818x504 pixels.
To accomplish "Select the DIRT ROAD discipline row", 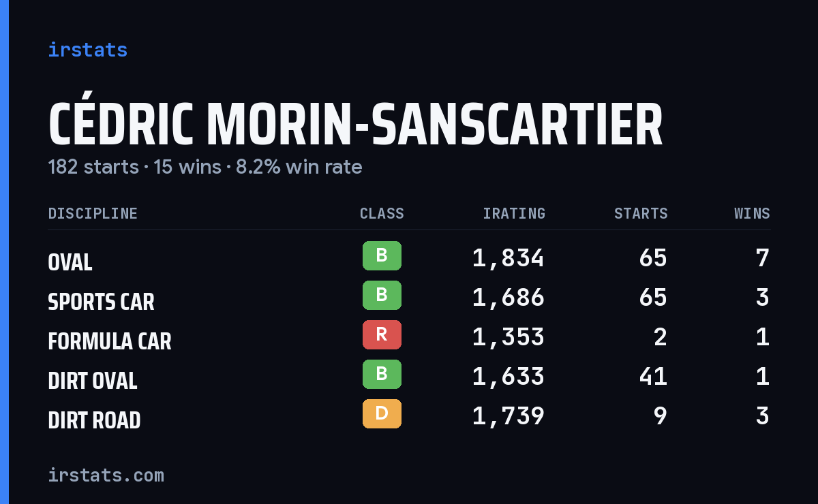I will click(x=409, y=416).
